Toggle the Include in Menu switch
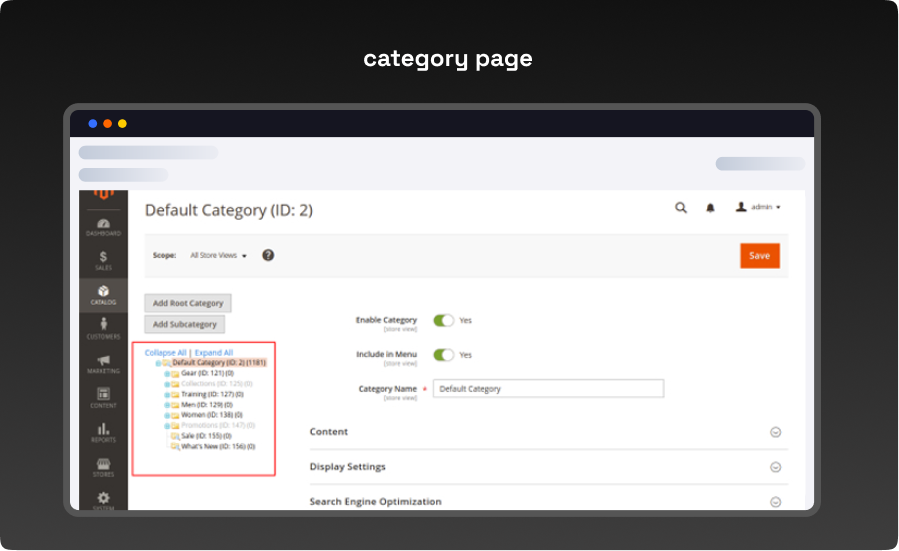Image resolution: width=899 pixels, height=551 pixels. 443,355
